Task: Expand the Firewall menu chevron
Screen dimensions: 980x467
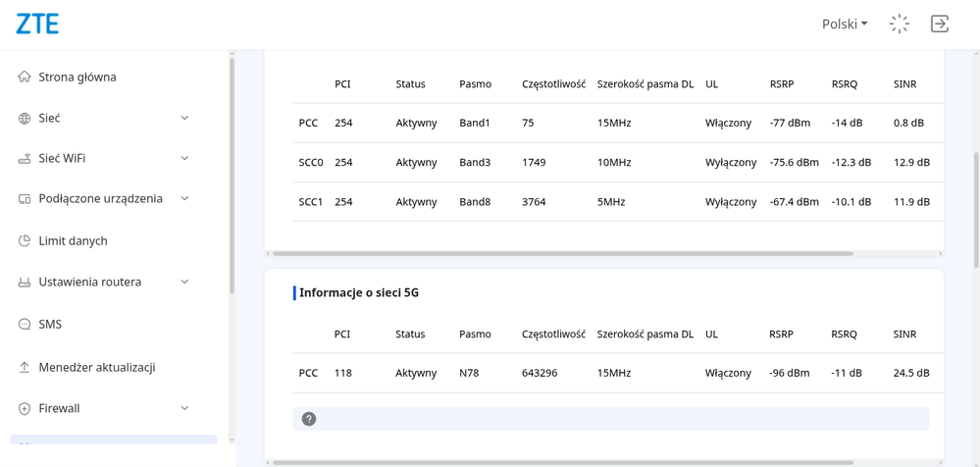Action: 184,408
